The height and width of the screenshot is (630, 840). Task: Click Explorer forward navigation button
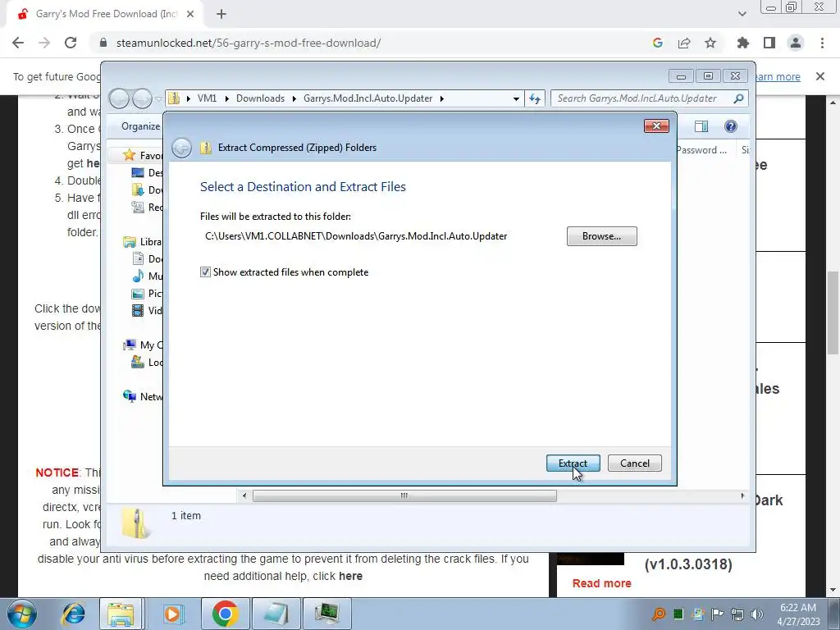coord(142,98)
